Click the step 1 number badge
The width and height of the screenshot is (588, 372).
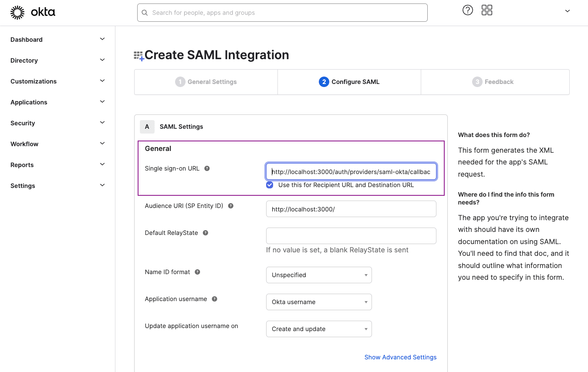[x=180, y=82]
